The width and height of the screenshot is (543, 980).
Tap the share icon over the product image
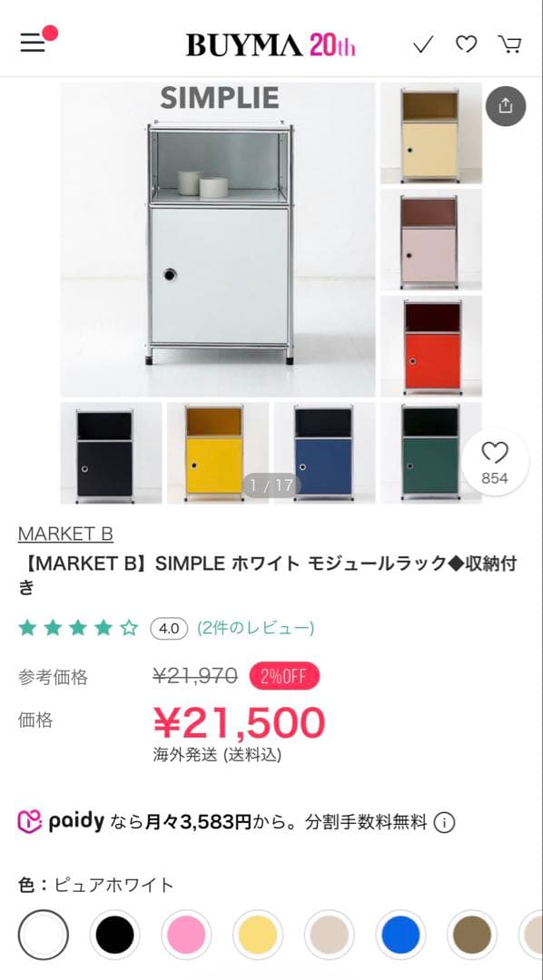coord(505,105)
